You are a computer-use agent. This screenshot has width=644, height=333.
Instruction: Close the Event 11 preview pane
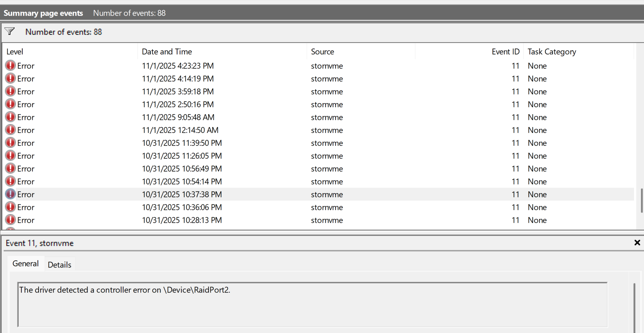pos(637,243)
